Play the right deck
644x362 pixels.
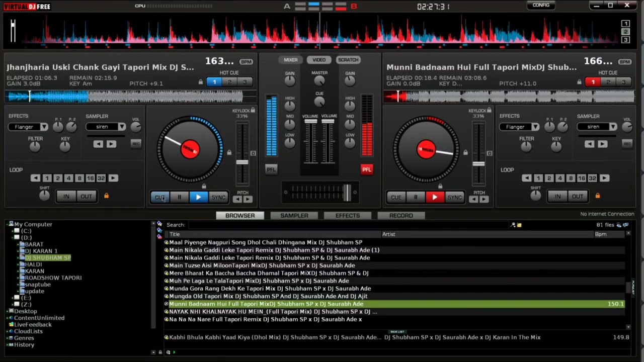click(435, 198)
